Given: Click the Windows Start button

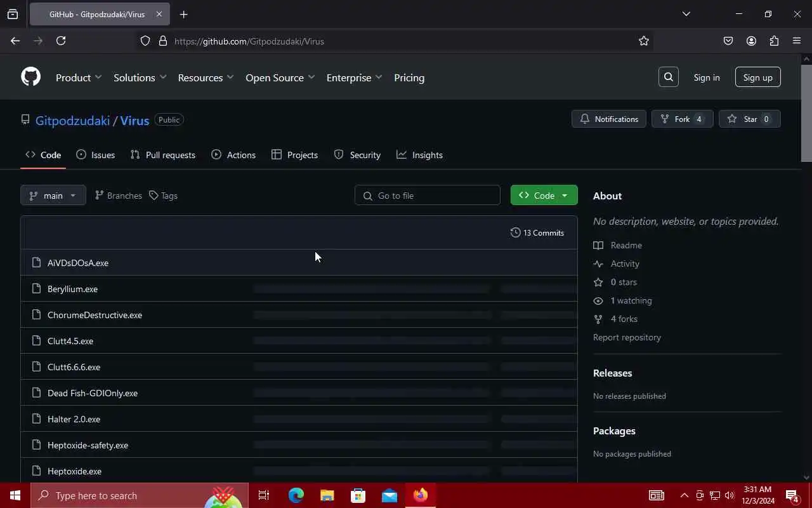Looking at the screenshot, I should pyautogui.click(x=15, y=495).
